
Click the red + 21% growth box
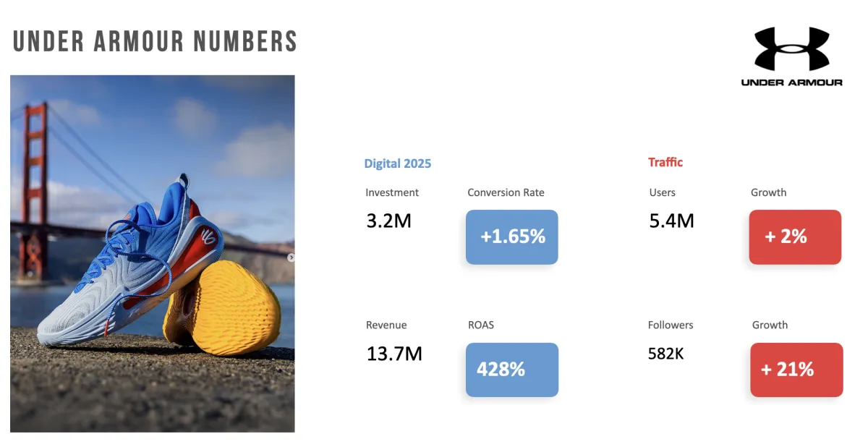click(796, 370)
